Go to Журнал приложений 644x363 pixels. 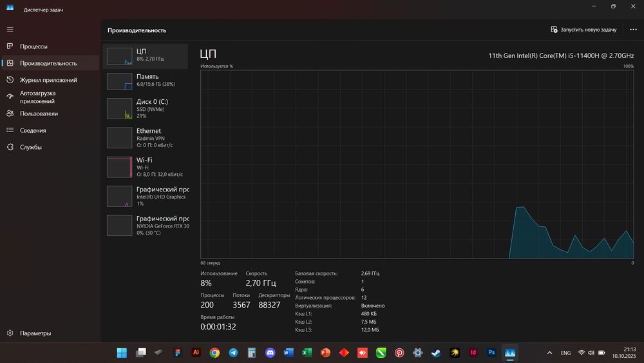(50, 80)
